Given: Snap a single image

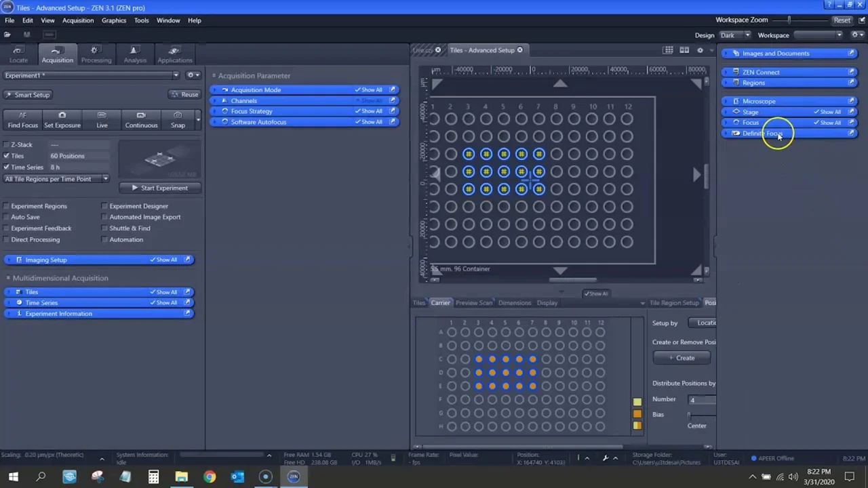Looking at the screenshot, I should point(178,120).
